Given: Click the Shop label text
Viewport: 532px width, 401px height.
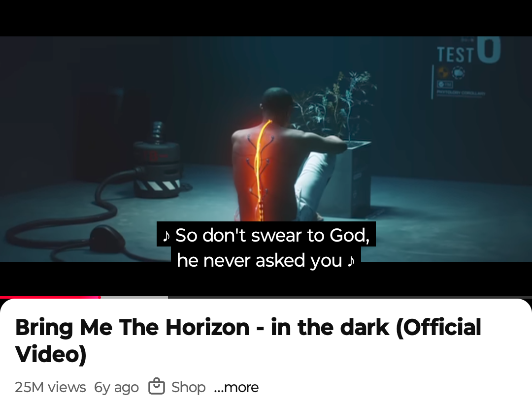Looking at the screenshot, I should click(188, 387).
